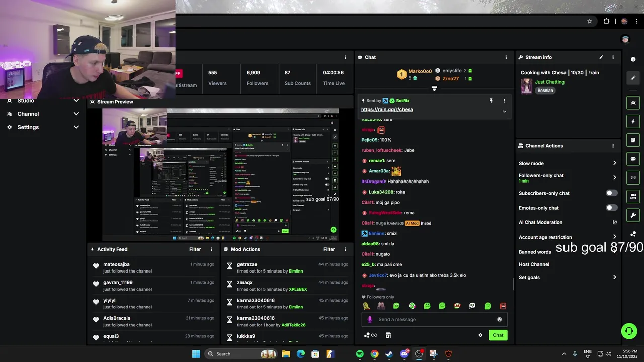
Task: Open AI Chat Moderation entry
Action: click(540, 222)
